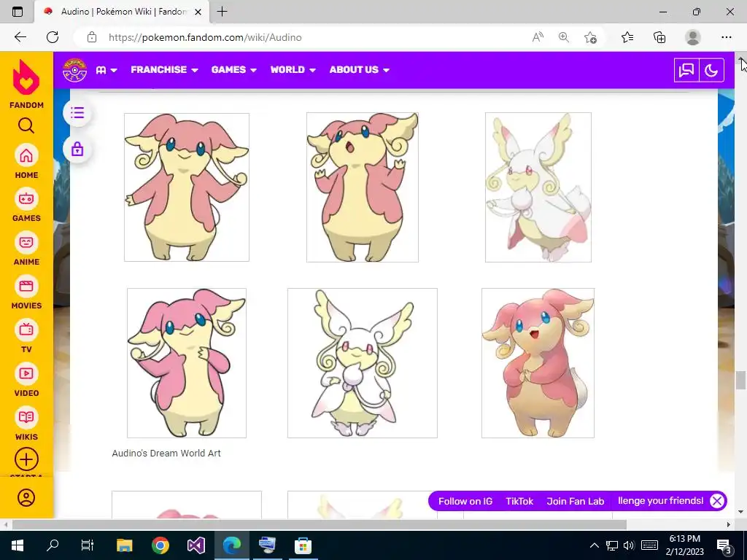
Task: Open Read Aloud icon in address bar
Action: coord(538,37)
